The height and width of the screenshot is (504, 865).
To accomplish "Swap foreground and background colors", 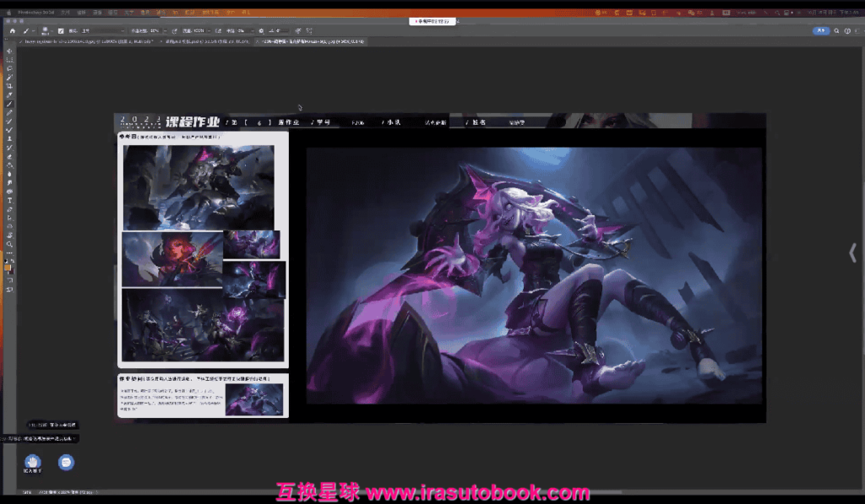I will click(12, 261).
